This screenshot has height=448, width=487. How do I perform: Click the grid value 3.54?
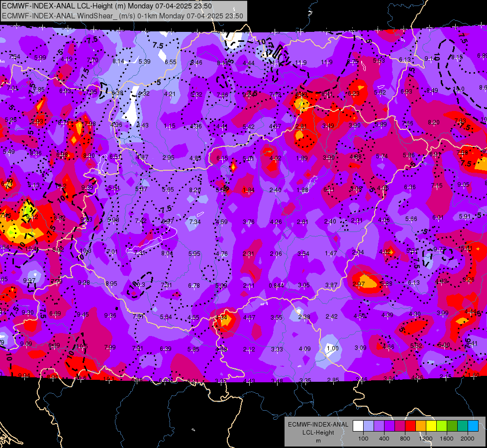303,254
